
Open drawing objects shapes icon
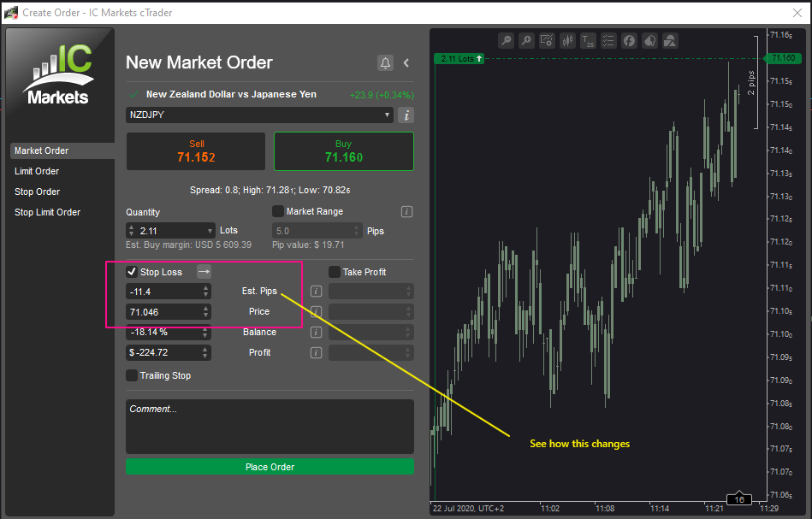670,40
